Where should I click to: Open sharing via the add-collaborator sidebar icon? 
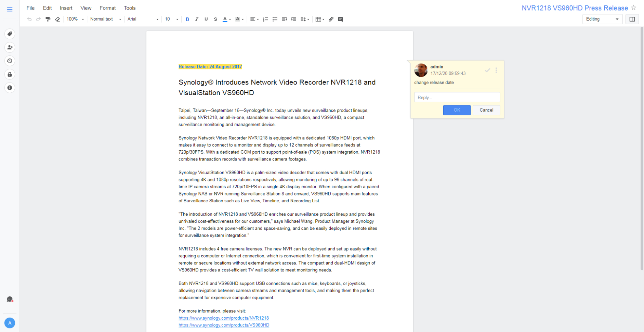click(x=10, y=47)
